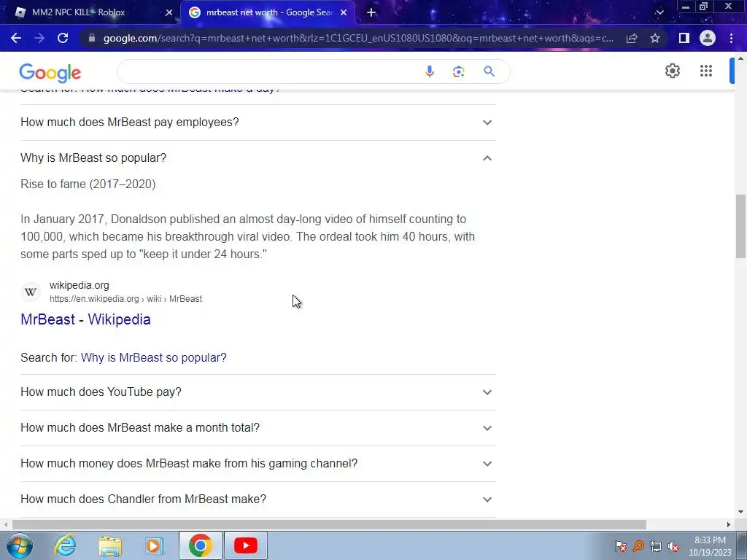Expand 'How much does MrBeast pay employees?'

[x=258, y=122]
